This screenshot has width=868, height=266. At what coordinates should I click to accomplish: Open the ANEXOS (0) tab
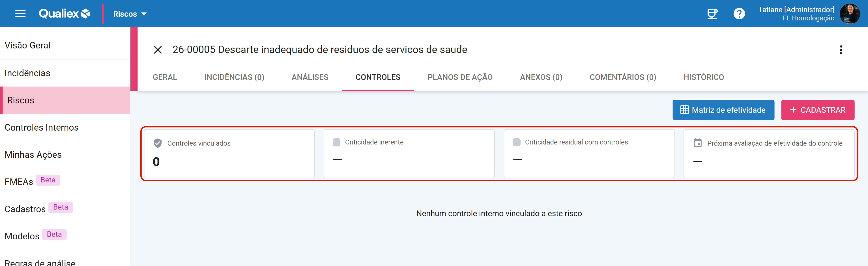[541, 77]
